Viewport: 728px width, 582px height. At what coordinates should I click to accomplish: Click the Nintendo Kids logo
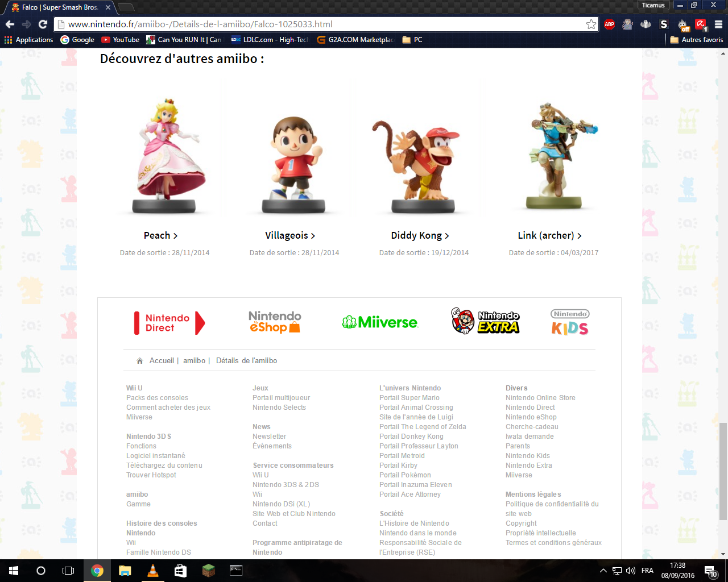coord(570,322)
